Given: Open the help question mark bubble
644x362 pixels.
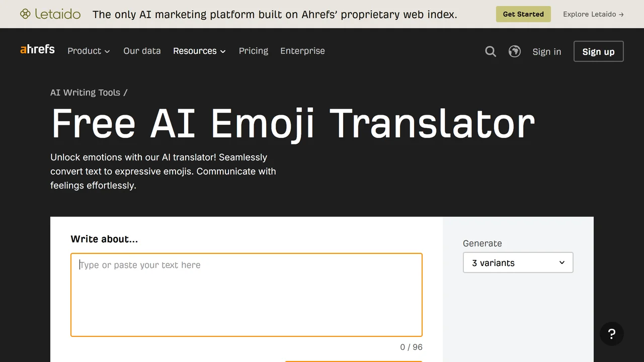Looking at the screenshot, I should tap(612, 334).
